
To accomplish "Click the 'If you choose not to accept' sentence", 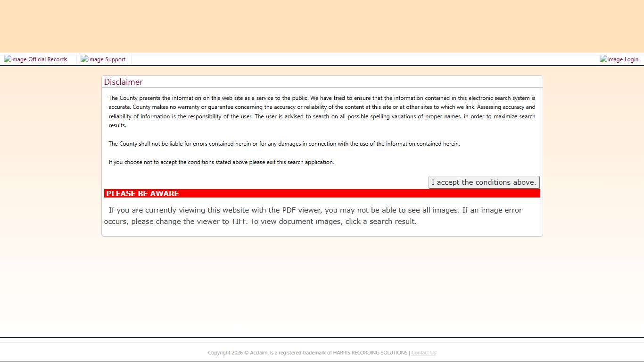I will click(221, 162).
